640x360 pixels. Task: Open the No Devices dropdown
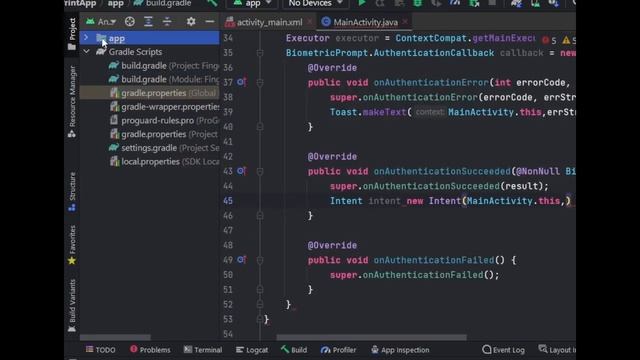point(315,3)
